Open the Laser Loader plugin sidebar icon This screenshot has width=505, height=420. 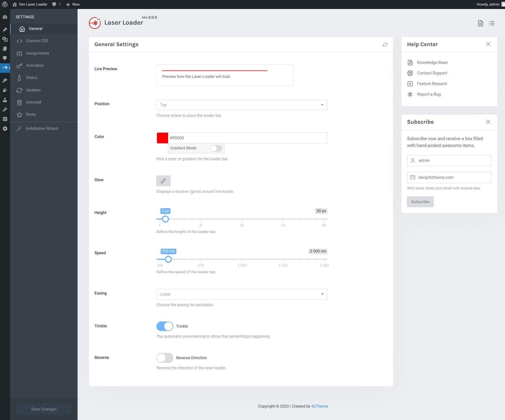click(5, 68)
